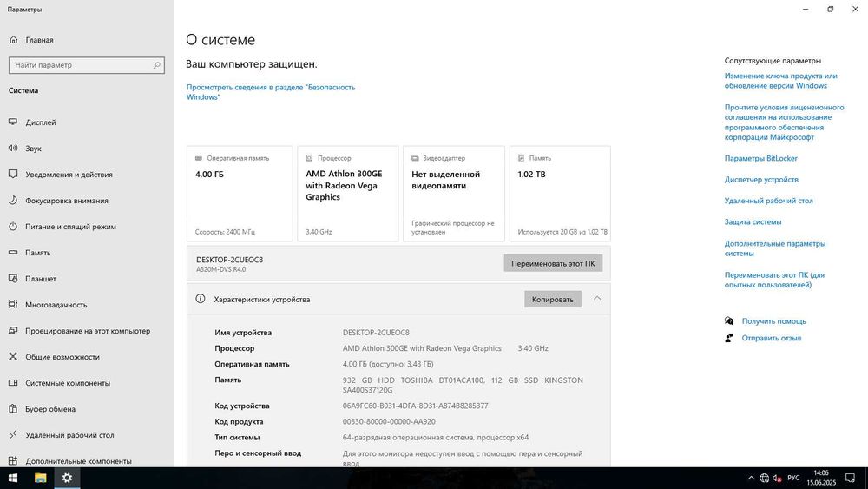Open Защита системы link
Viewport: 868px width, 489px height.
pyautogui.click(x=753, y=221)
